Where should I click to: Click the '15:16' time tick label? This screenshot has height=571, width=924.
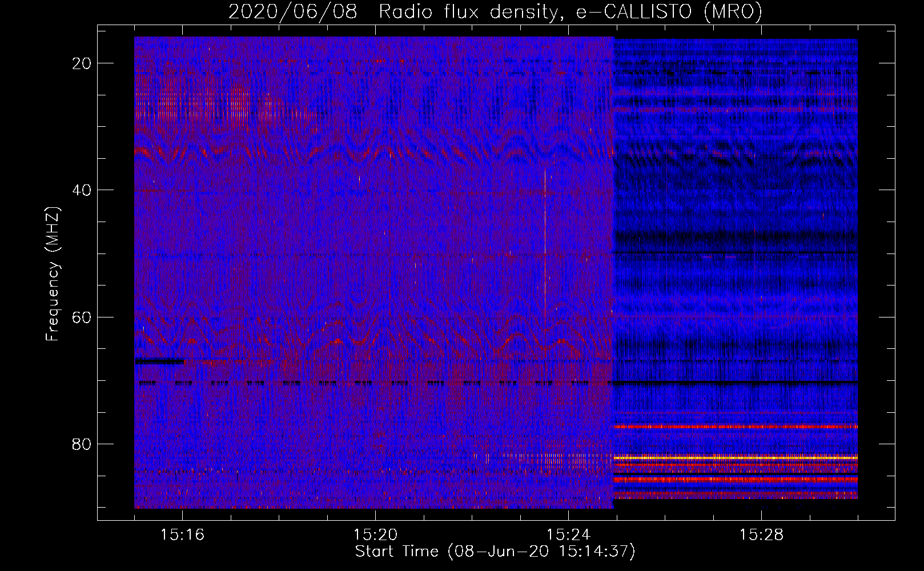[183, 535]
